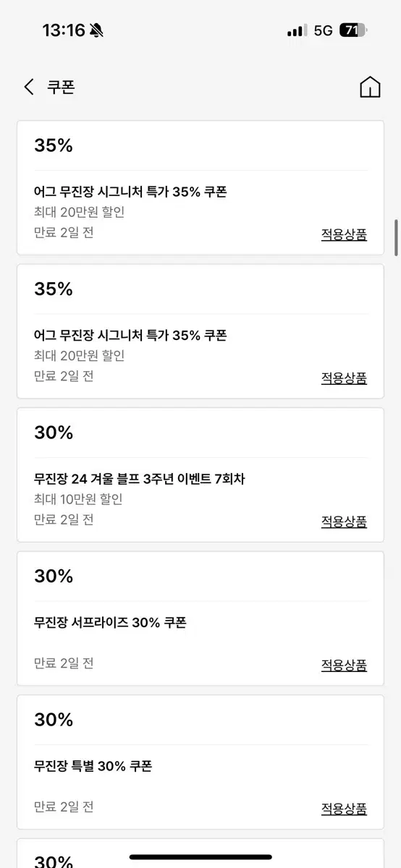The height and width of the screenshot is (868, 401).
Task: Open 적용상품 for second 어그 35% coupon
Action: click(344, 378)
